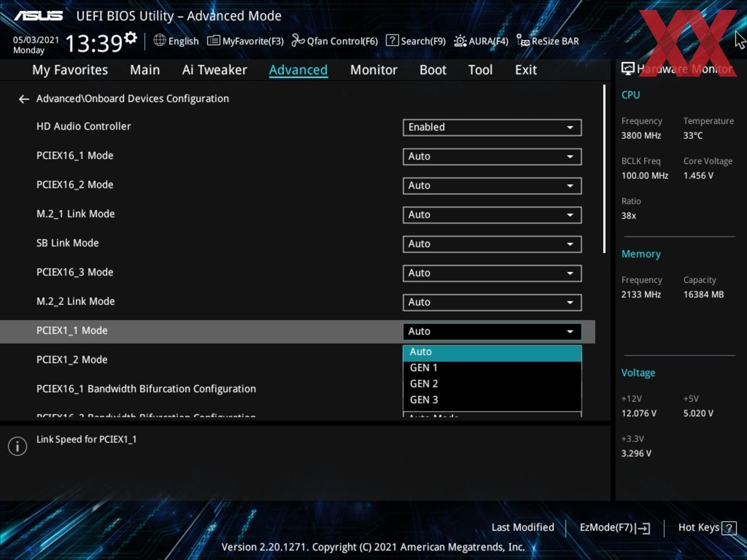Click the 05/03/2021 date
Viewport: 747px width, 560px height.
tap(36, 40)
